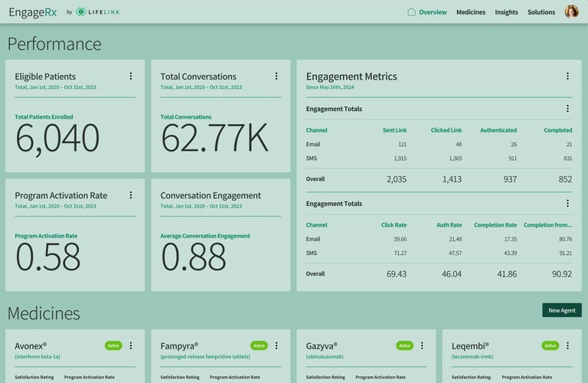Click the Active badge on Avonex
Image resolution: width=588 pixels, height=383 pixels.
113,345
